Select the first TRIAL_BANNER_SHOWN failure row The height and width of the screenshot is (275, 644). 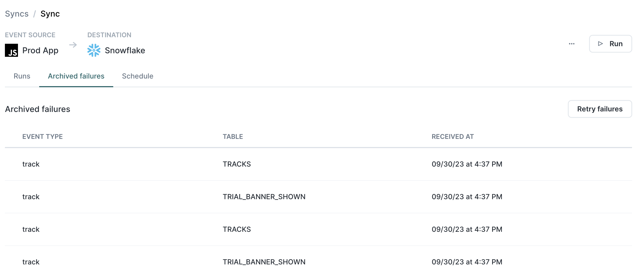(264, 197)
